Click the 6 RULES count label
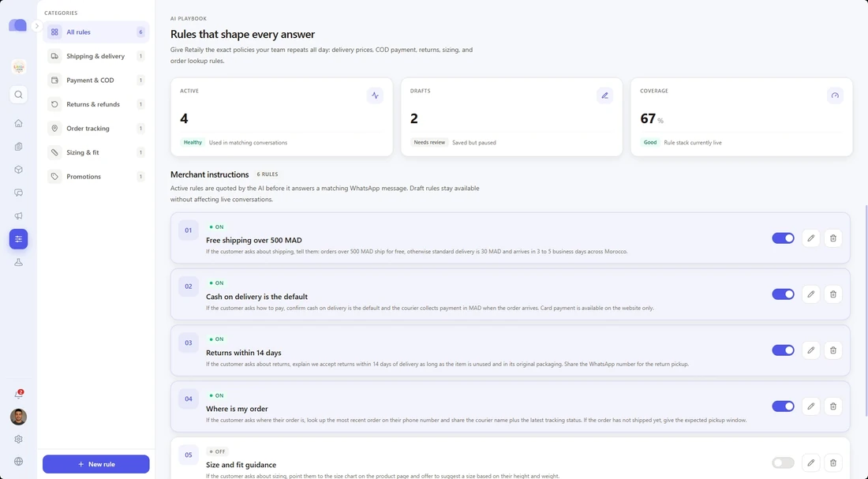Viewport: 868px width, 479px height. (268, 174)
